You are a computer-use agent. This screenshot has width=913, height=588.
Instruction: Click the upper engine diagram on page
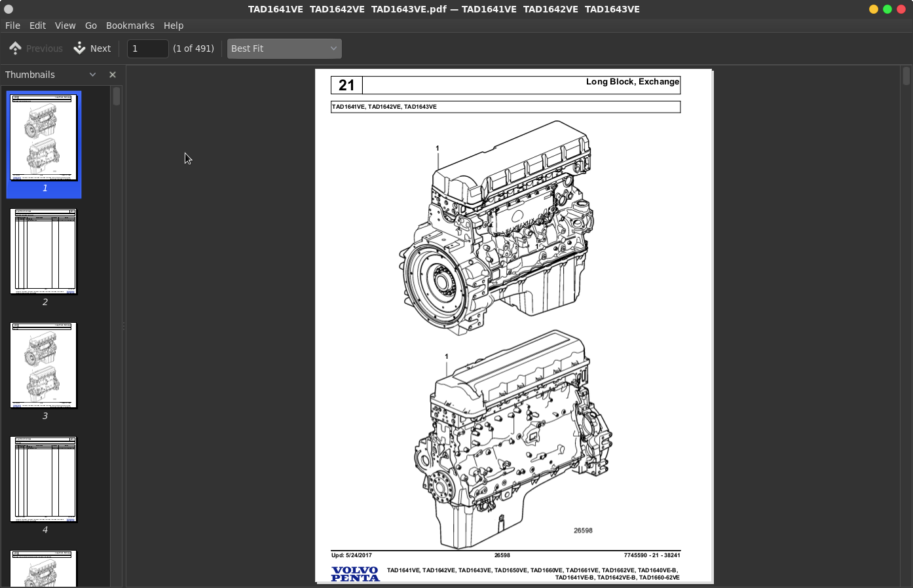(498, 227)
